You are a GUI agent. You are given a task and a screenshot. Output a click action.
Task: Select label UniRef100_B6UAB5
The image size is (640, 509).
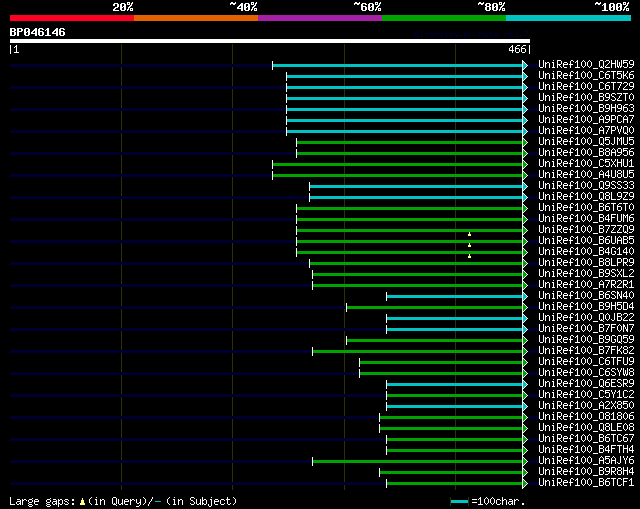(586, 240)
